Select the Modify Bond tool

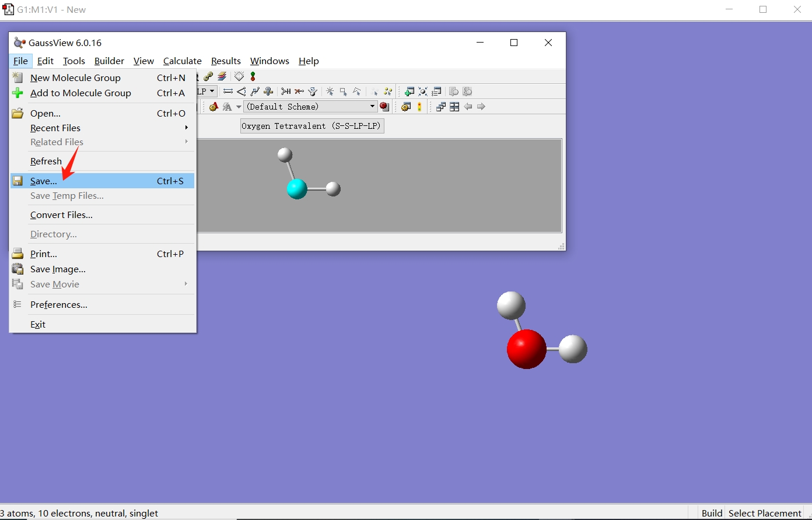tap(228, 92)
